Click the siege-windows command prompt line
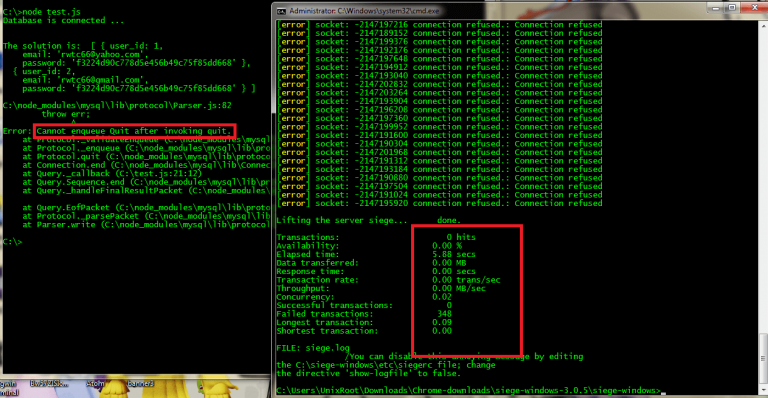This screenshot has height=398, width=768. point(468,390)
